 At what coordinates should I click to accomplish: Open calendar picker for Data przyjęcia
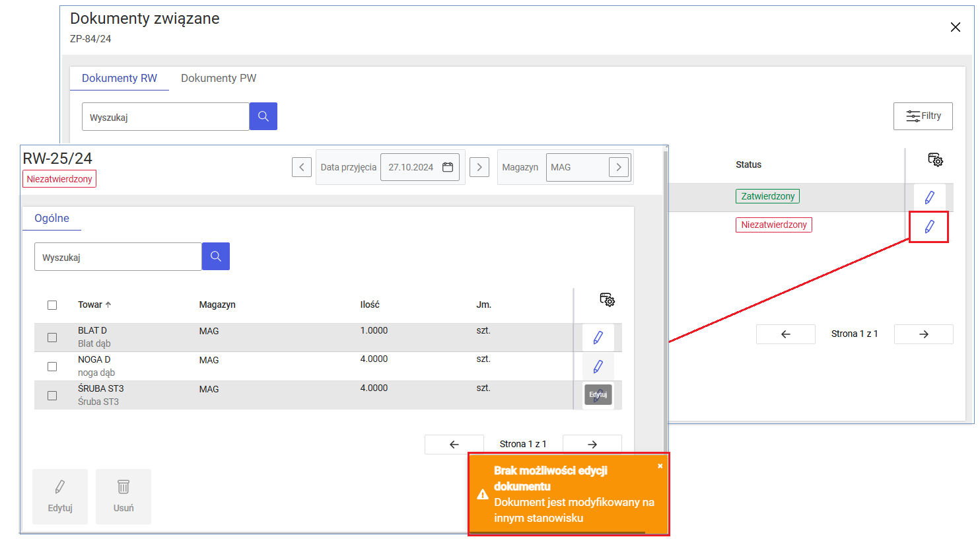pos(448,167)
